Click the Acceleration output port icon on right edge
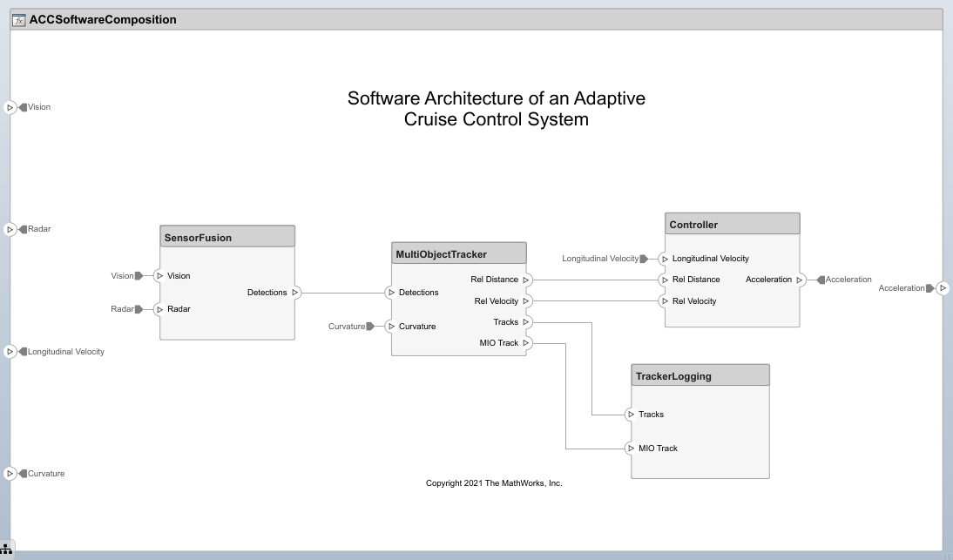This screenshot has width=953, height=560. point(944,288)
